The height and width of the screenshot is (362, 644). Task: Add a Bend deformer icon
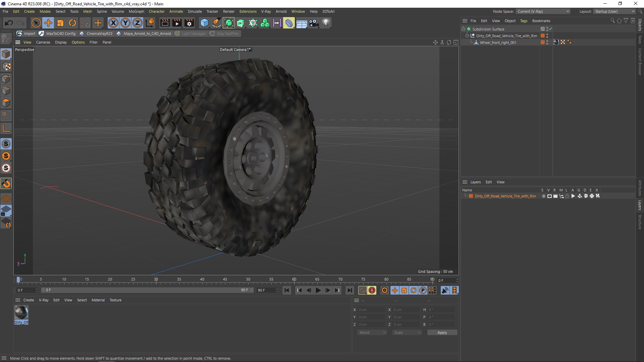coord(289,23)
